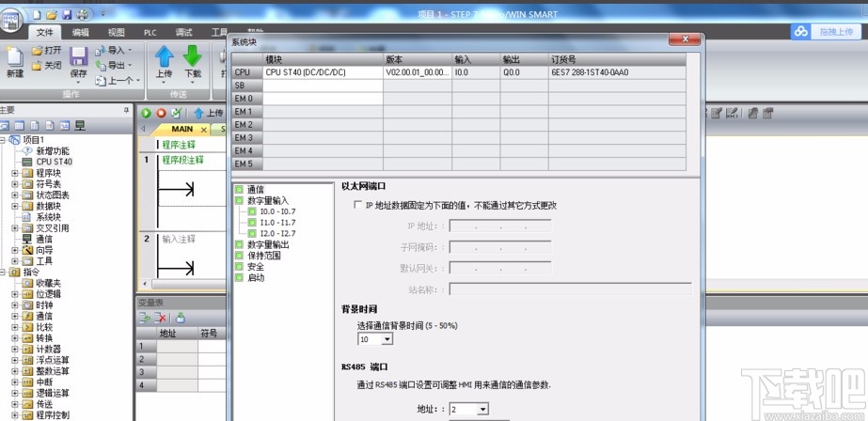Expand the 程序块 tree node

(15, 173)
